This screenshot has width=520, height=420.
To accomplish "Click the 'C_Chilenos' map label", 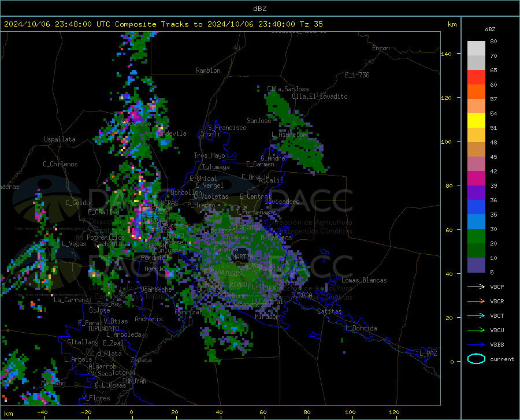I will pos(60,164).
